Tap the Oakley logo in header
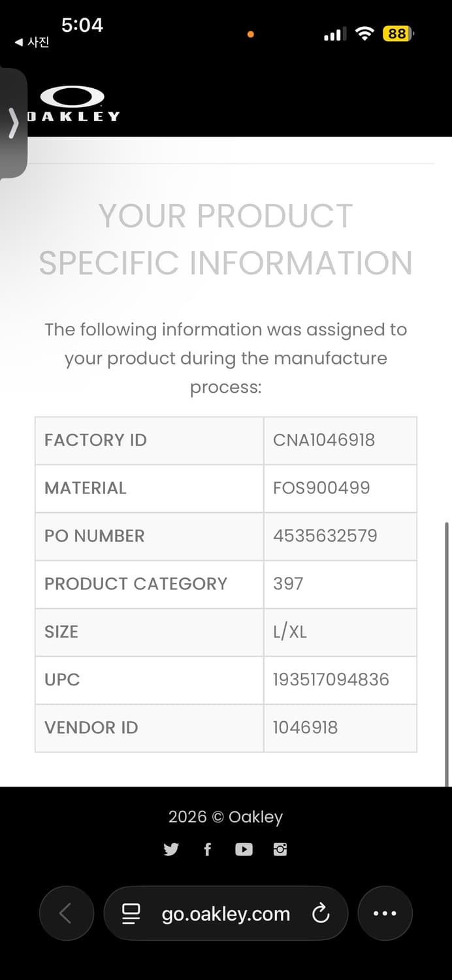This screenshot has width=452, height=980. (x=73, y=104)
